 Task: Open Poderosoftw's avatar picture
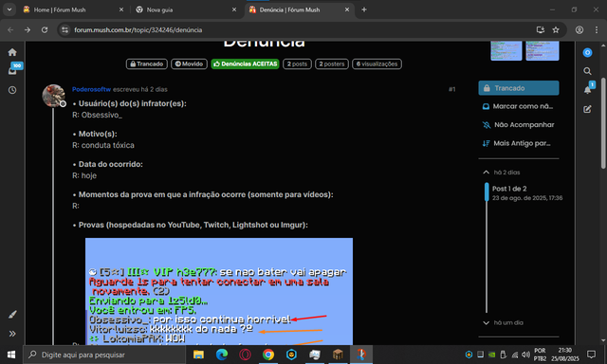[53, 96]
